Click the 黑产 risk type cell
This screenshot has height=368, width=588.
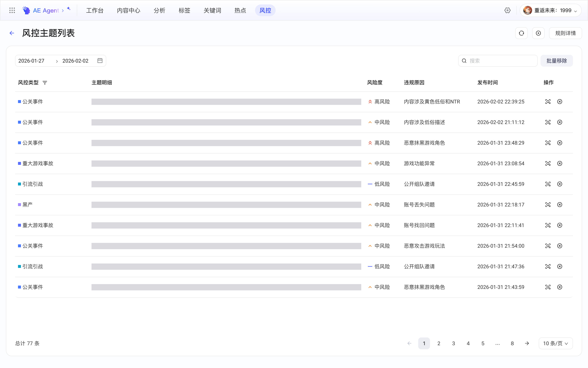25,205
